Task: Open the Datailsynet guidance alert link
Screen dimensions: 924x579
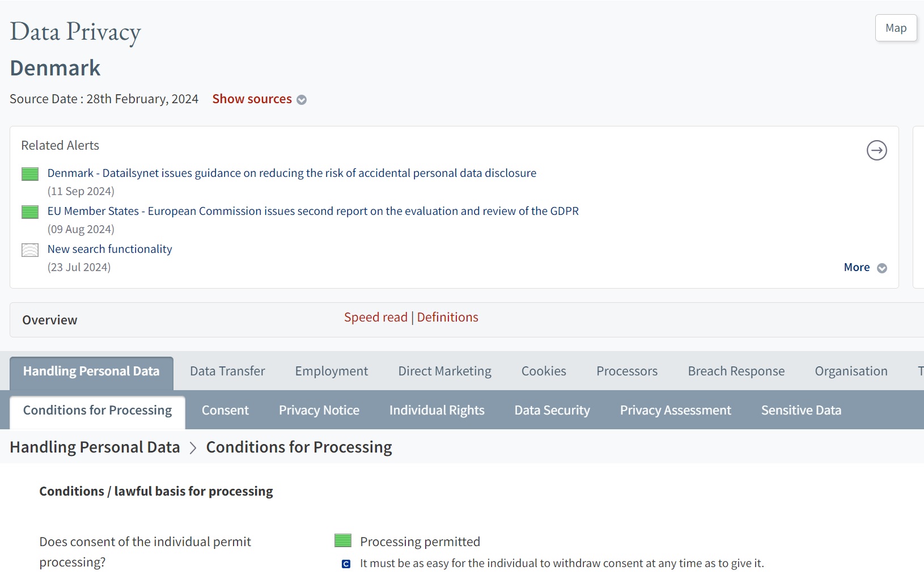Action: tap(291, 173)
